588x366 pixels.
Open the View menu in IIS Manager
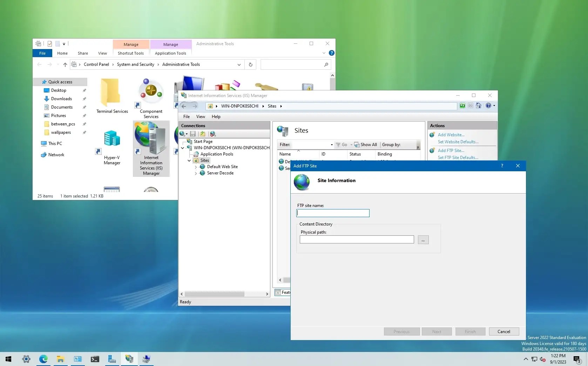(201, 117)
